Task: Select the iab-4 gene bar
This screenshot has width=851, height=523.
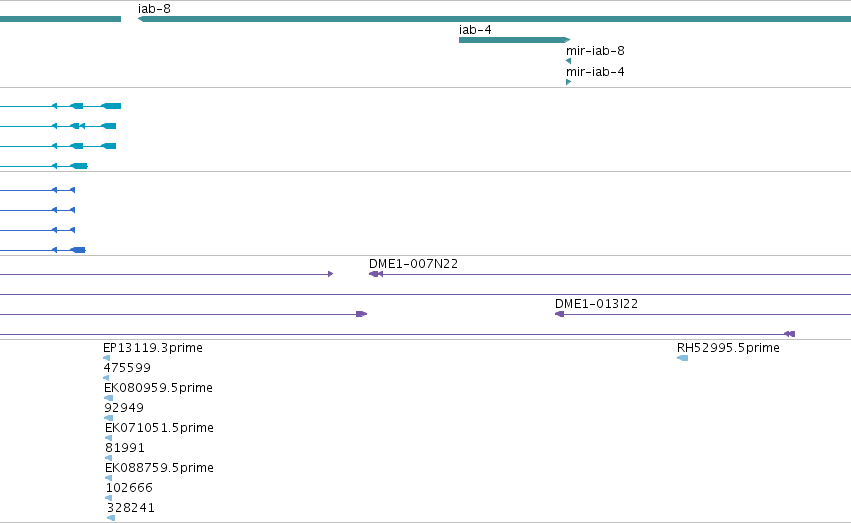Action: pyautogui.click(x=515, y=40)
